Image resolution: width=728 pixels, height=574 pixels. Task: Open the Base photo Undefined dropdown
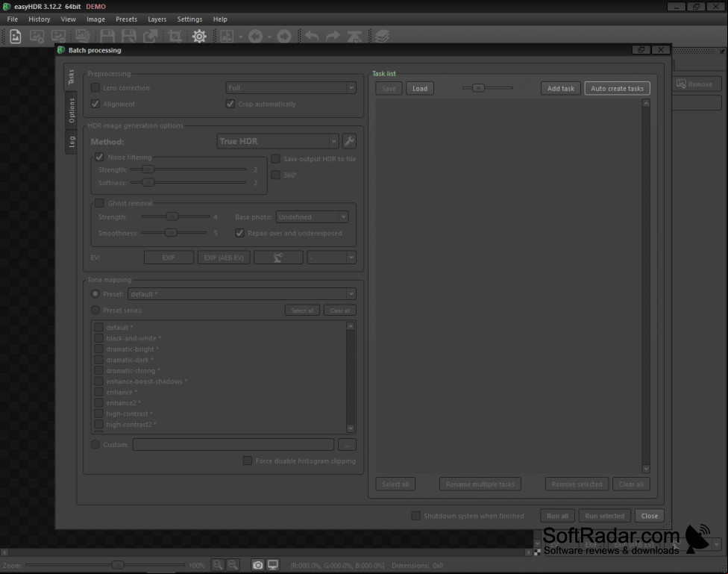(312, 217)
